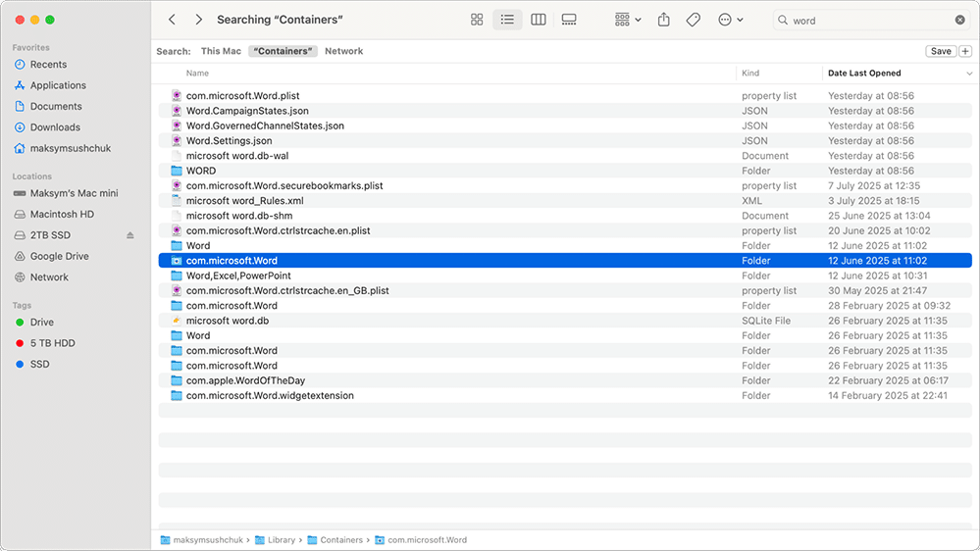Viewport: 980px width, 551px height.
Task: Click the Share toolbar icon
Action: click(x=664, y=20)
